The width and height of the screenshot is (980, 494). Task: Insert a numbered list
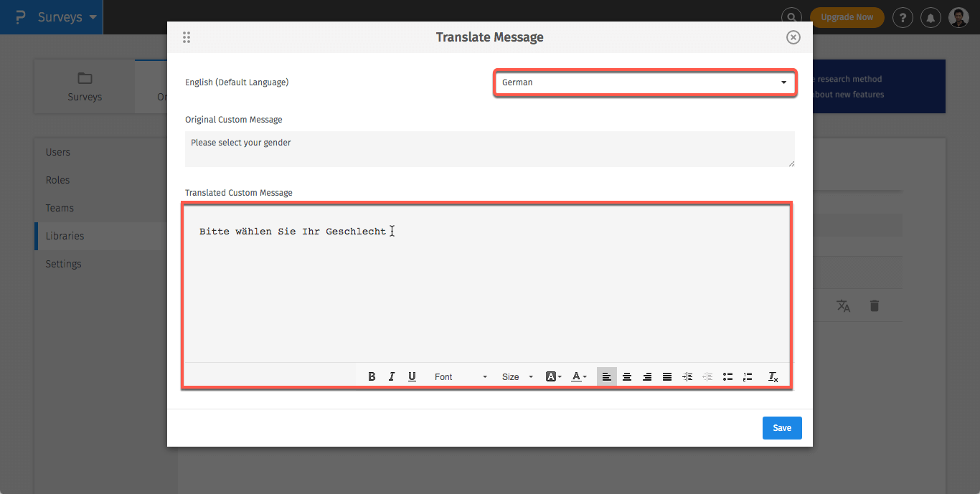pyautogui.click(x=748, y=376)
